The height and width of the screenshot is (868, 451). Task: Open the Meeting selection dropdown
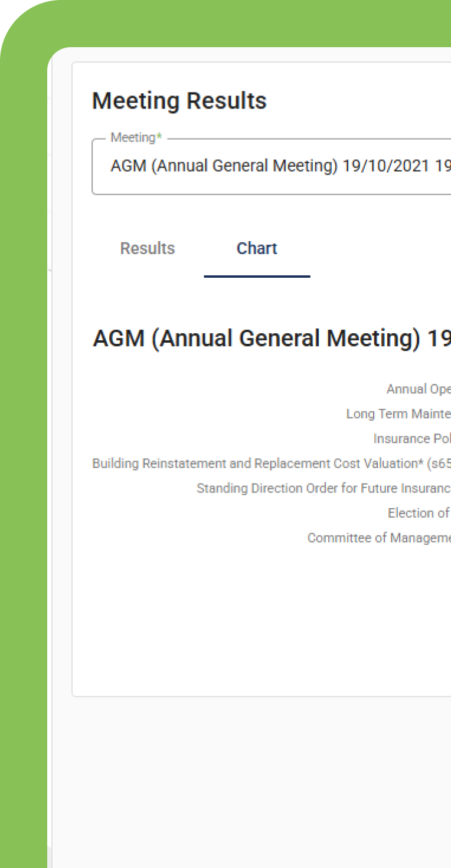[272, 166]
